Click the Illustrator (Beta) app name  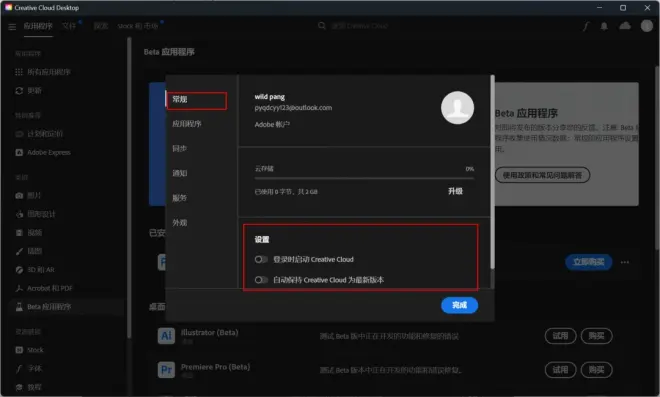(x=210, y=332)
